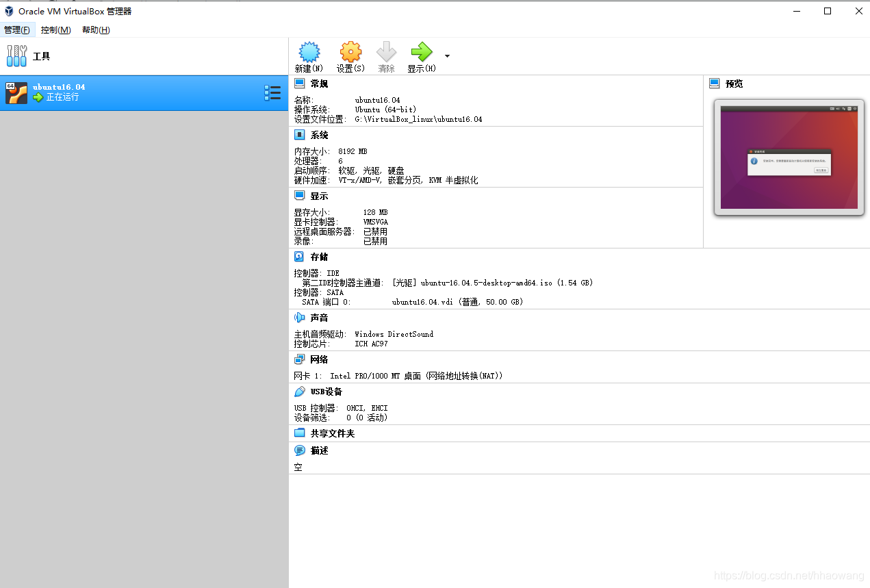The height and width of the screenshot is (588, 870).
Task: Click the 新建(N) new VM toolbar icon
Action: [309, 52]
